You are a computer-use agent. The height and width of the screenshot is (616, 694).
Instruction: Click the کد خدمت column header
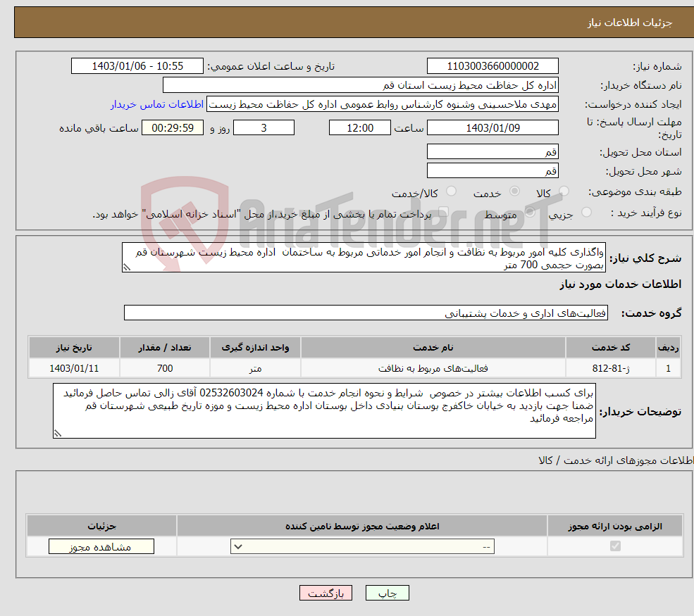point(611,348)
